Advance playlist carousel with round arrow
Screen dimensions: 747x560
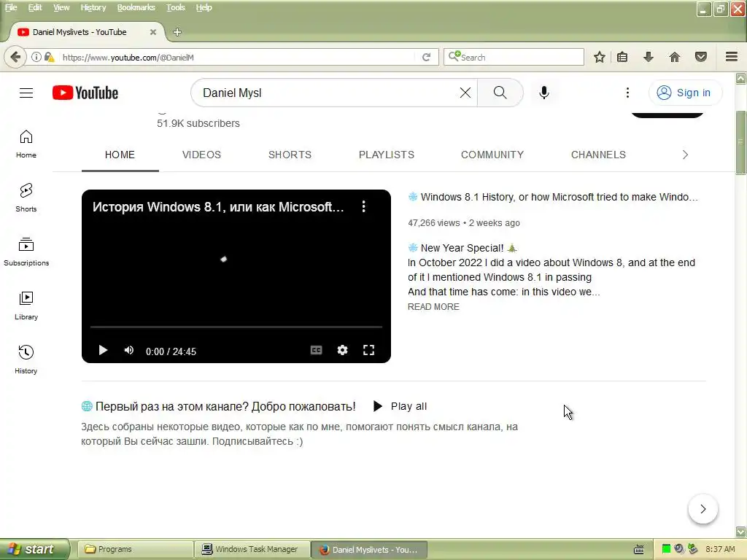pyautogui.click(x=703, y=509)
